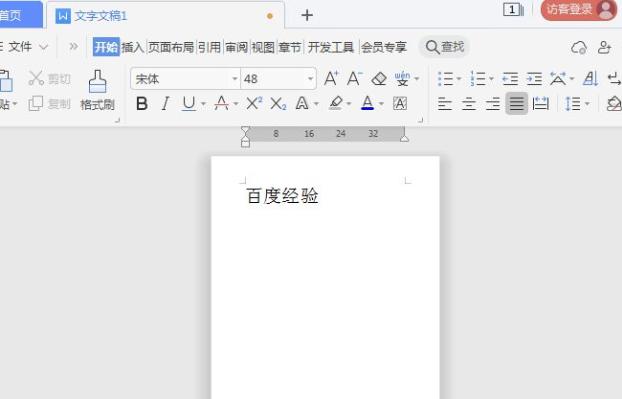The width and height of the screenshot is (622, 399).
Task: Toggle bold formatting
Action: (x=142, y=104)
